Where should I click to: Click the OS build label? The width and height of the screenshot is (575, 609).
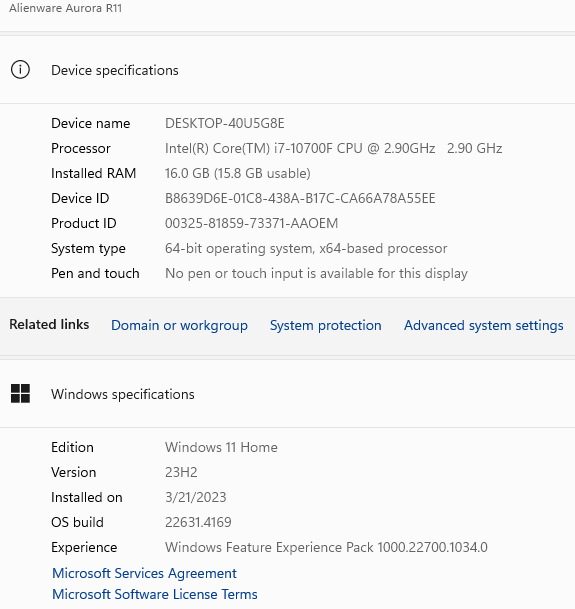[77, 522]
